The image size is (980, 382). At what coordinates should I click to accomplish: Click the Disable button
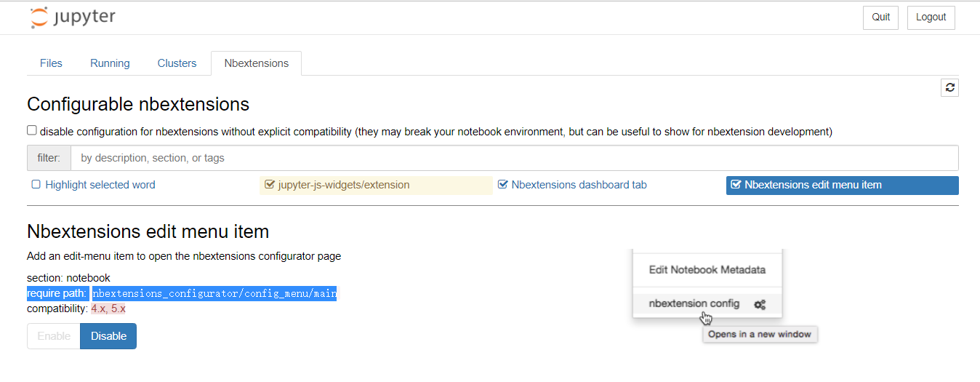tap(108, 336)
